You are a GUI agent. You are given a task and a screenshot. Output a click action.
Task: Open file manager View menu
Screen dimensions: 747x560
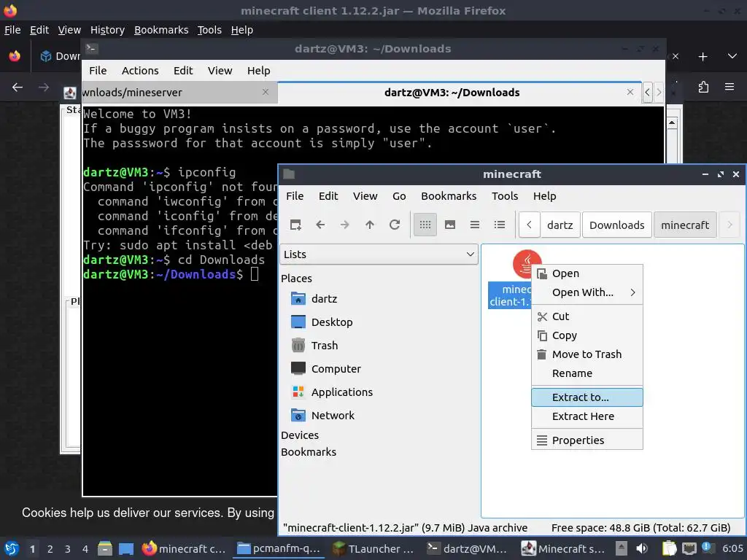point(365,196)
